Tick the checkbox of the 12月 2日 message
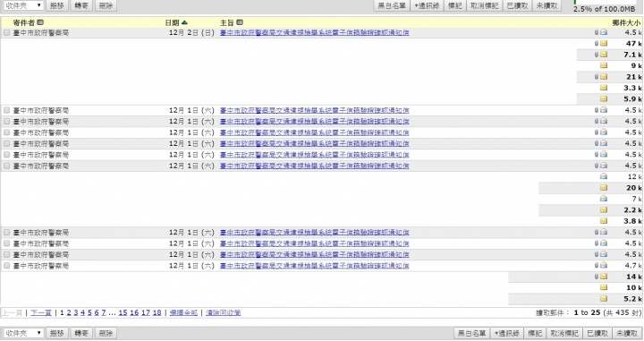Viewport: 644px width, 341px height. tap(6, 32)
